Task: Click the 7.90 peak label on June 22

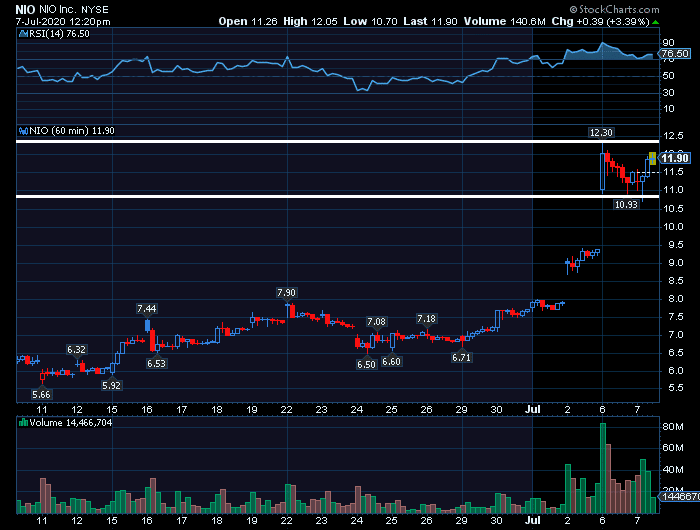Action: pos(286,292)
